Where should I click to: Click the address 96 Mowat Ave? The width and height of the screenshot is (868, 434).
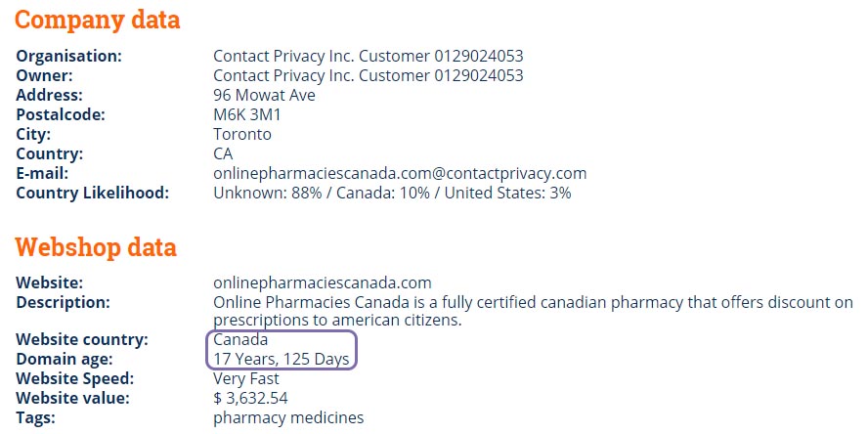[264, 95]
